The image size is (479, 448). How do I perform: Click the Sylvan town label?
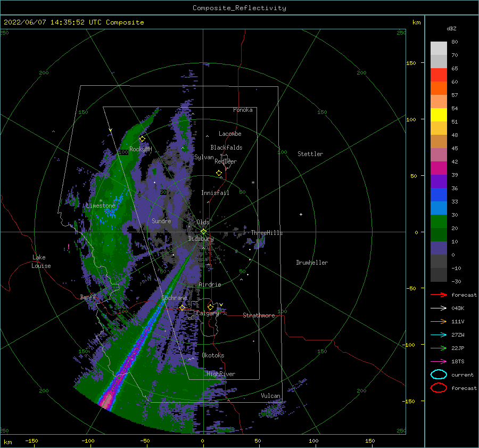pyautogui.click(x=204, y=157)
